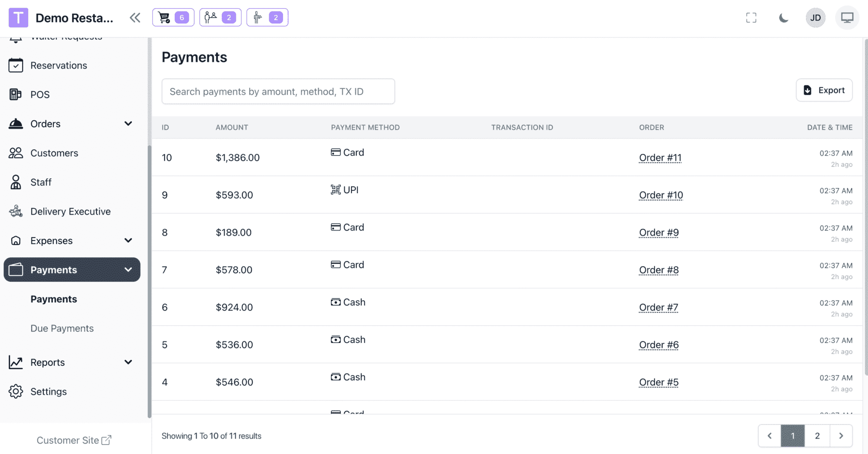Open the Due Payments page

pos(62,328)
